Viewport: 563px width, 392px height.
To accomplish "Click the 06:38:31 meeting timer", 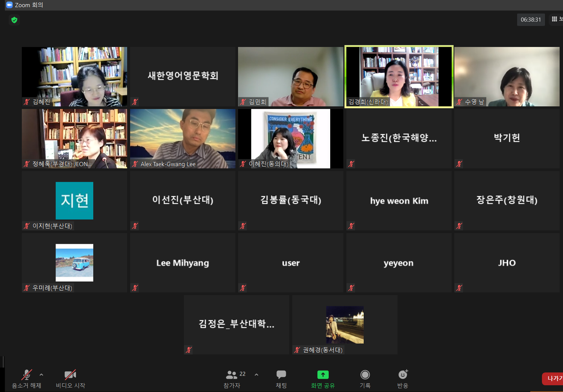I will pyautogui.click(x=531, y=20).
